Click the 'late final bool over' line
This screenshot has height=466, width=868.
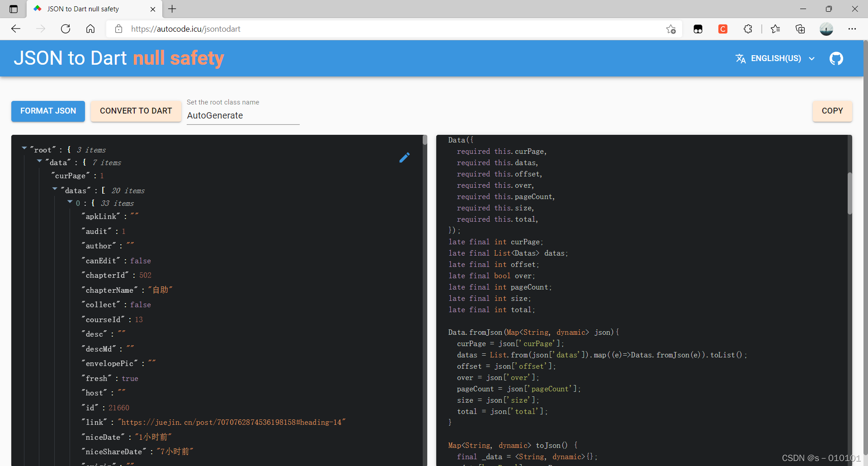492,276
